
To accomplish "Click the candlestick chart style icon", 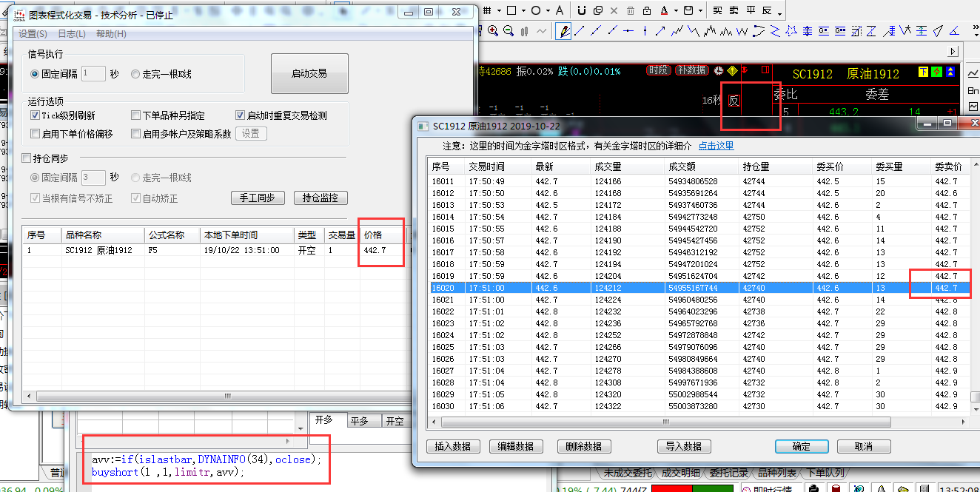I will point(525,31).
